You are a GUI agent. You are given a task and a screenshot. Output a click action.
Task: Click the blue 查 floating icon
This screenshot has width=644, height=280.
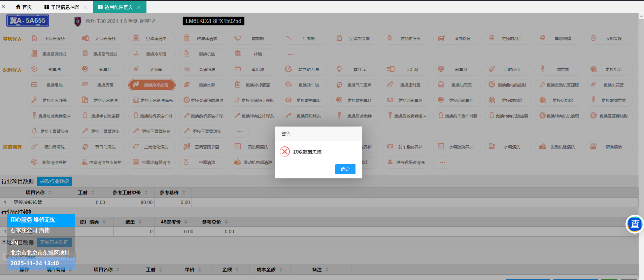(x=635, y=224)
